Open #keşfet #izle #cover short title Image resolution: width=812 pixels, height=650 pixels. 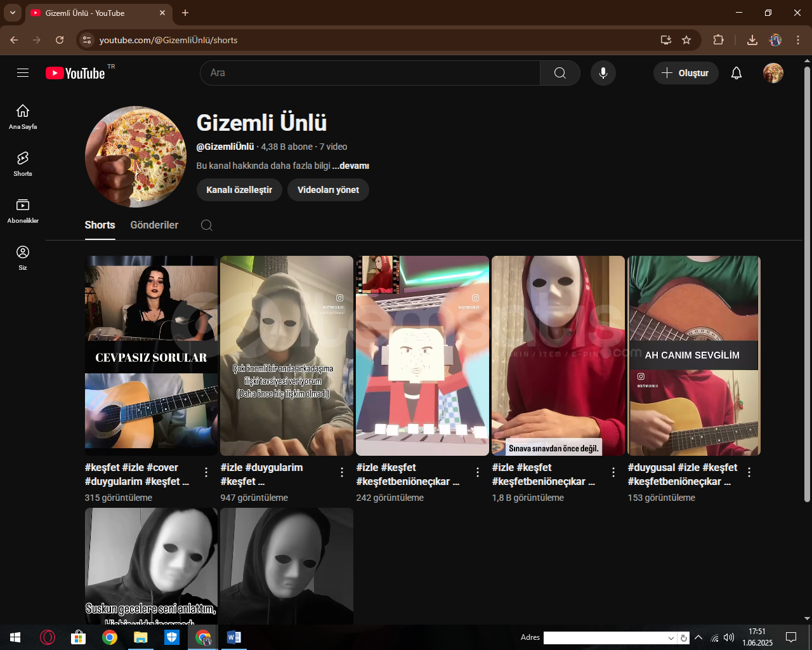(137, 474)
